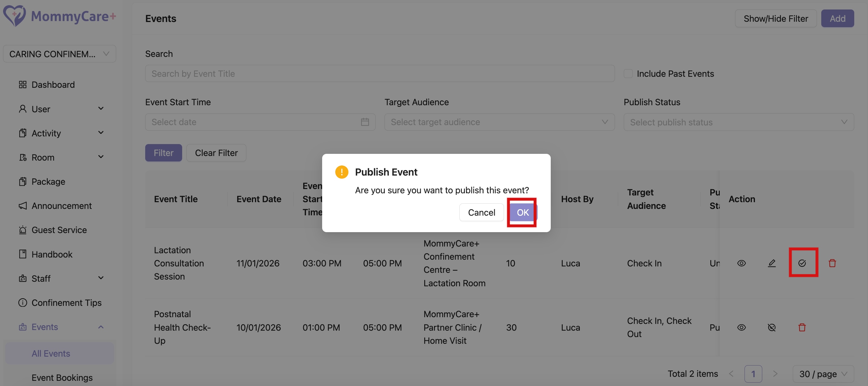Select All Events in the sidebar

point(50,353)
